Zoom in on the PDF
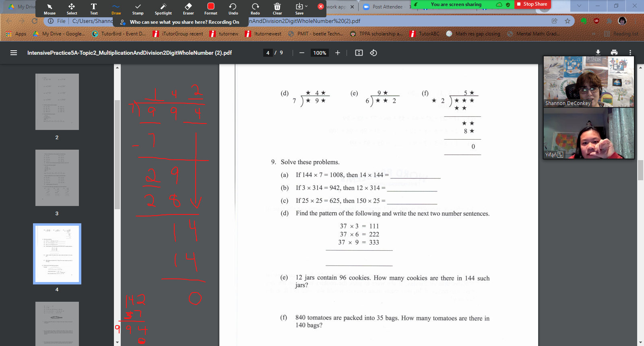 338,53
